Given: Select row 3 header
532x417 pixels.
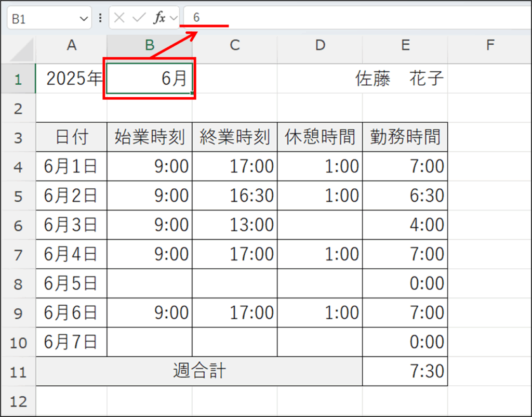Looking at the screenshot, I should (x=18, y=138).
